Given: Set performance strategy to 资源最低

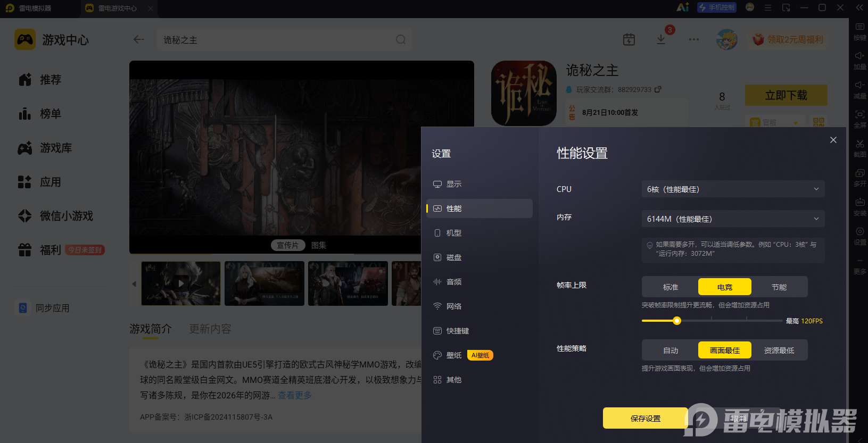Looking at the screenshot, I should tap(779, 350).
